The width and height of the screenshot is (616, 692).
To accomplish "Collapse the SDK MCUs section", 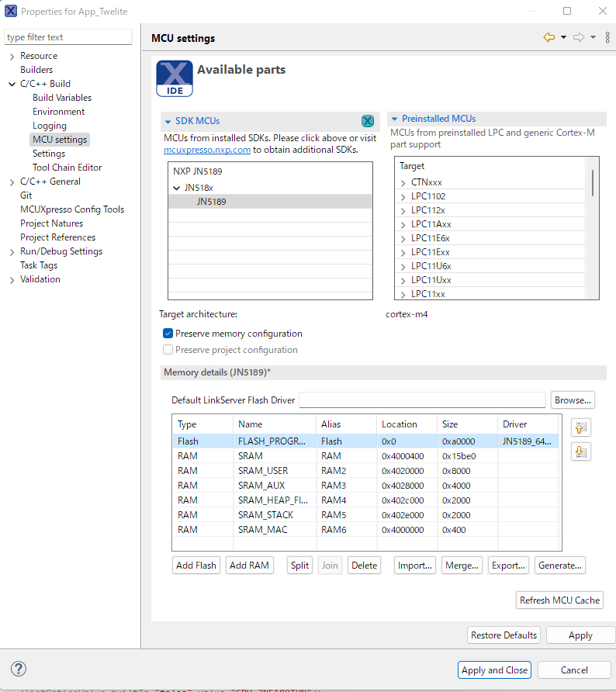I will pyautogui.click(x=168, y=121).
